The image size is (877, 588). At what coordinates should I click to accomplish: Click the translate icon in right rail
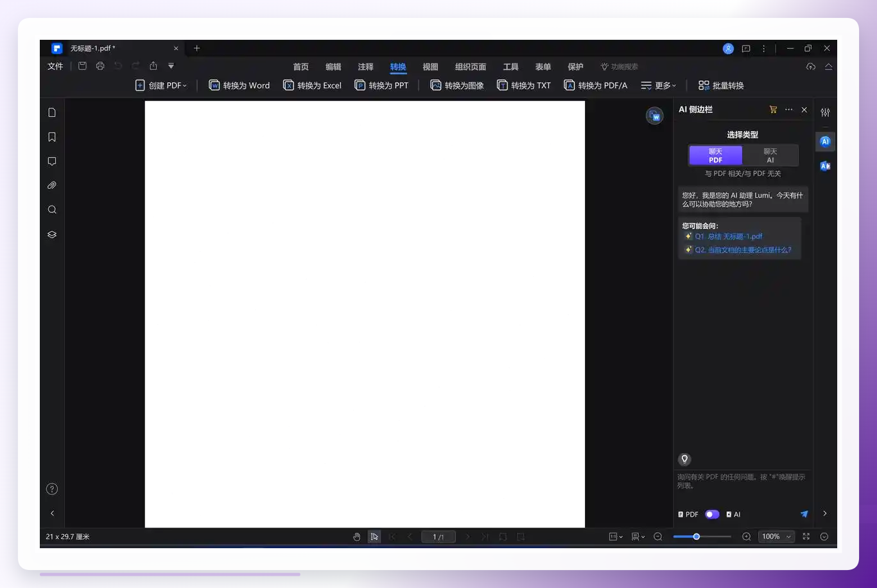pos(825,166)
